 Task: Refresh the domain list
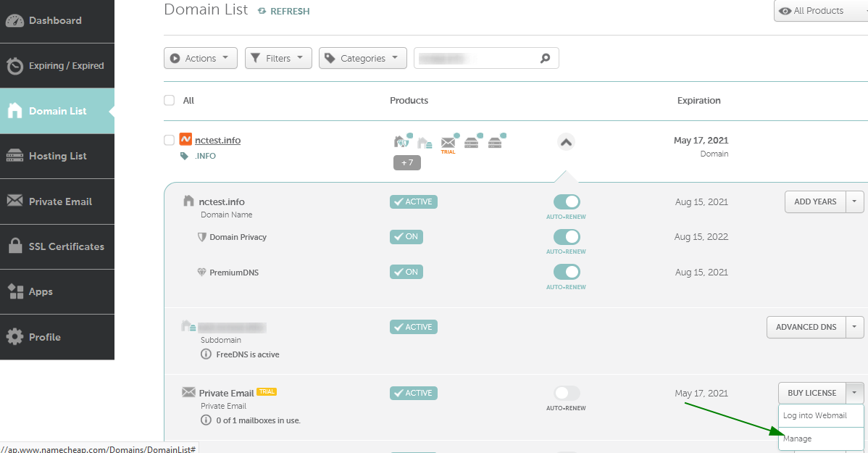284,11
